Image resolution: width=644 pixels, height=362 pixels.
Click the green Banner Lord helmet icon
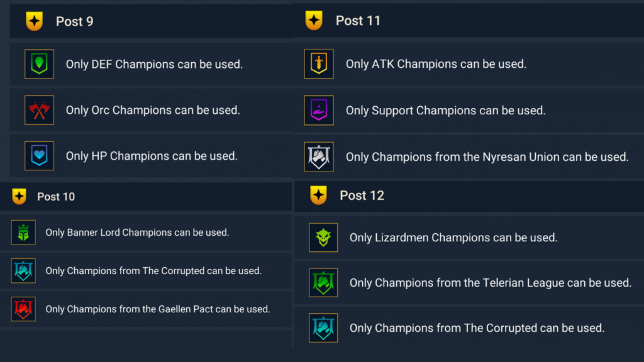(23, 233)
